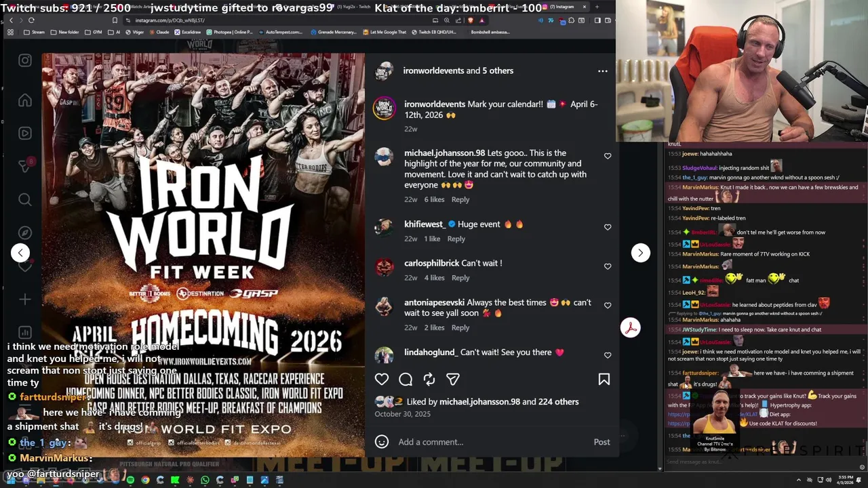The height and width of the screenshot is (488, 868).
Task: Open the AI bookmarks folder
Action: click(x=114, y=32)
